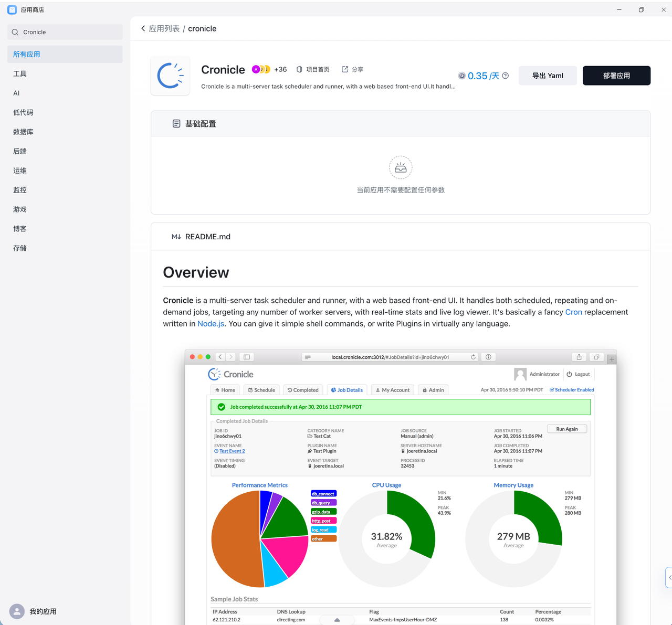672x625 pixels.
Task: Maximize the app store window
Action: [x=641, y=9]
